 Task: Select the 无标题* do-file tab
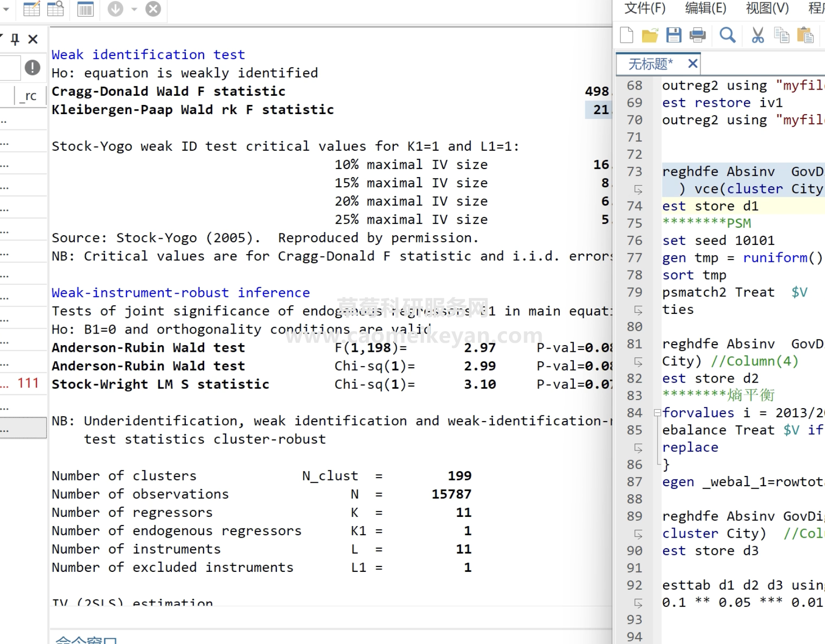(650, 64)
